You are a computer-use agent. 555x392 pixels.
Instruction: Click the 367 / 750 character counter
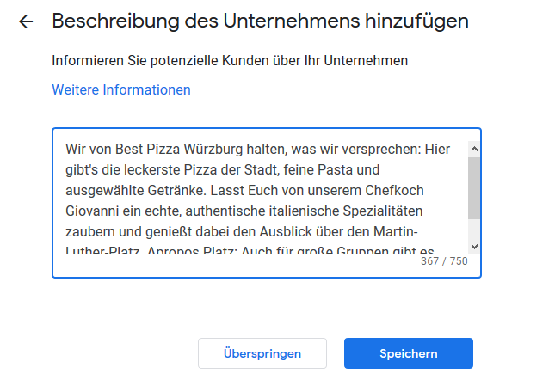pyautogui.click(x=444, y=260)
